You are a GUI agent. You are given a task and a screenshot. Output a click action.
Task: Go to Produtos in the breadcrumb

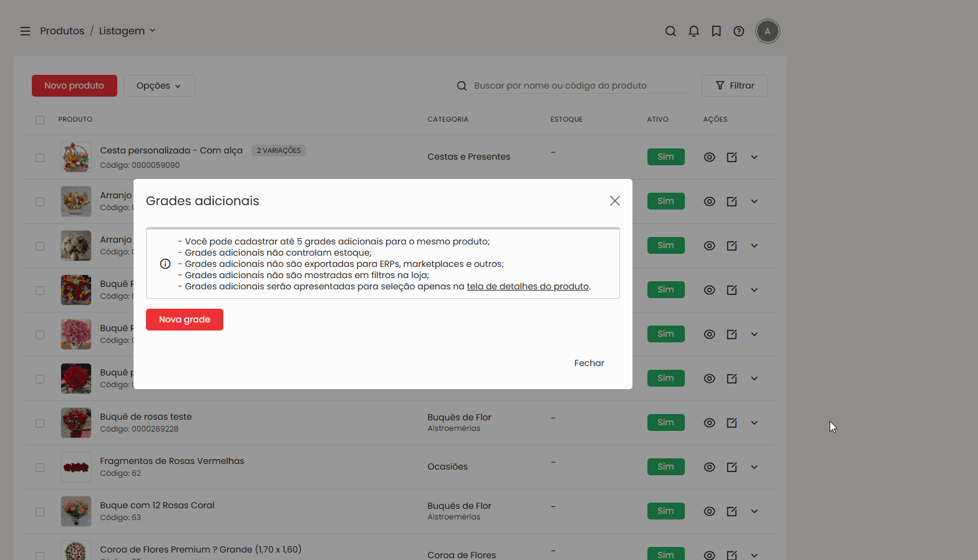[x=62, y=31]
